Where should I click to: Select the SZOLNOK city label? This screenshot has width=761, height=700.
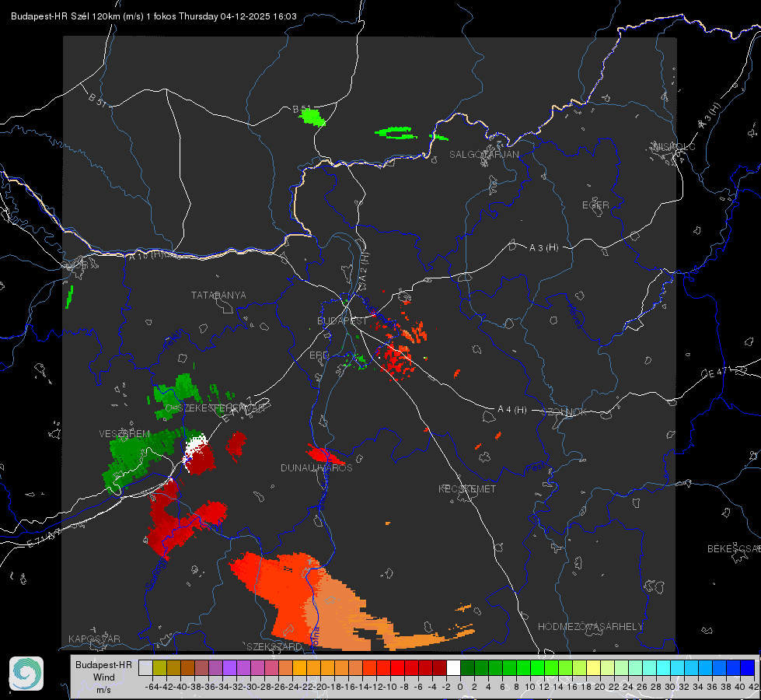[x=566, y=412]
